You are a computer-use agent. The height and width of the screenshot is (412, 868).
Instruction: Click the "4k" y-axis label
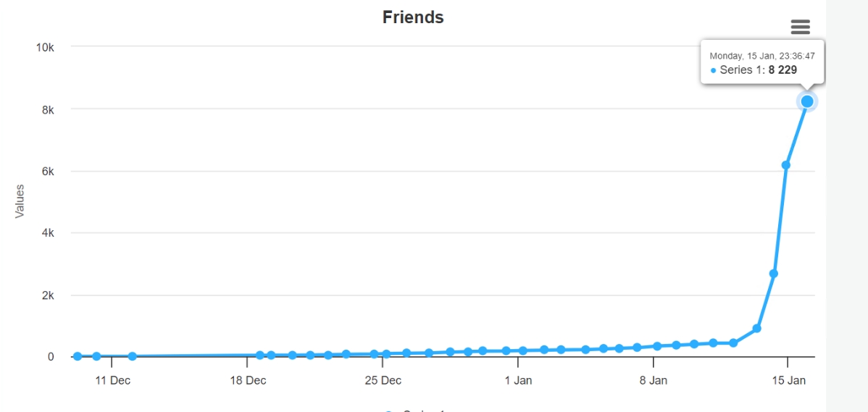[47, 233]
